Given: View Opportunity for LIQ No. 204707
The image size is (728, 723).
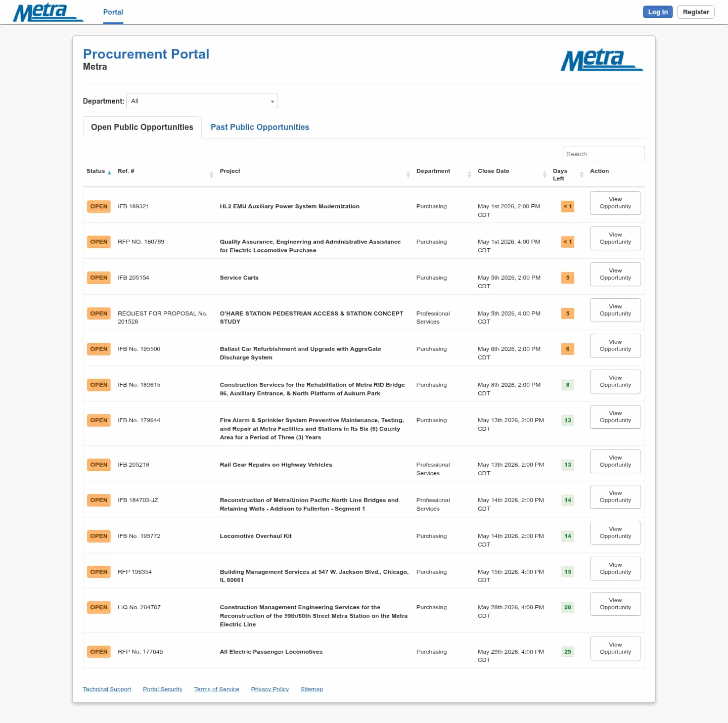Looking at the screenshot, I should [x=615, y=604].
